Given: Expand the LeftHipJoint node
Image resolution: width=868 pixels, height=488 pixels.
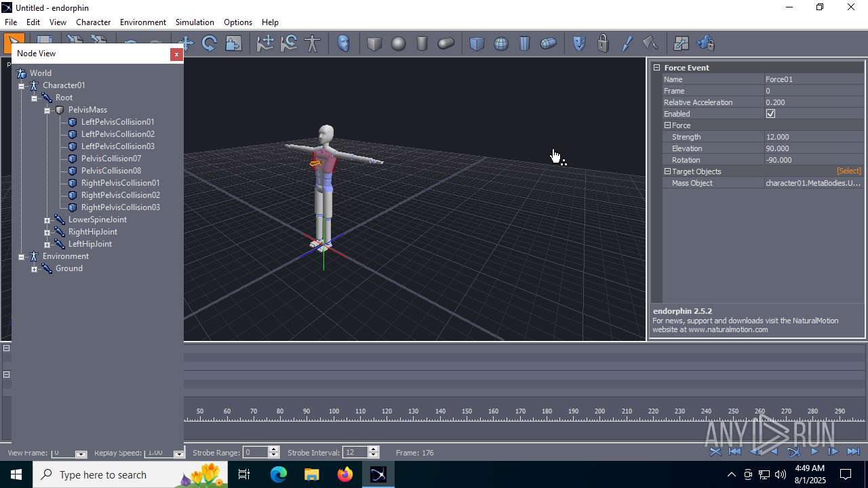Looking at the screenshot, I should point(47,245).
